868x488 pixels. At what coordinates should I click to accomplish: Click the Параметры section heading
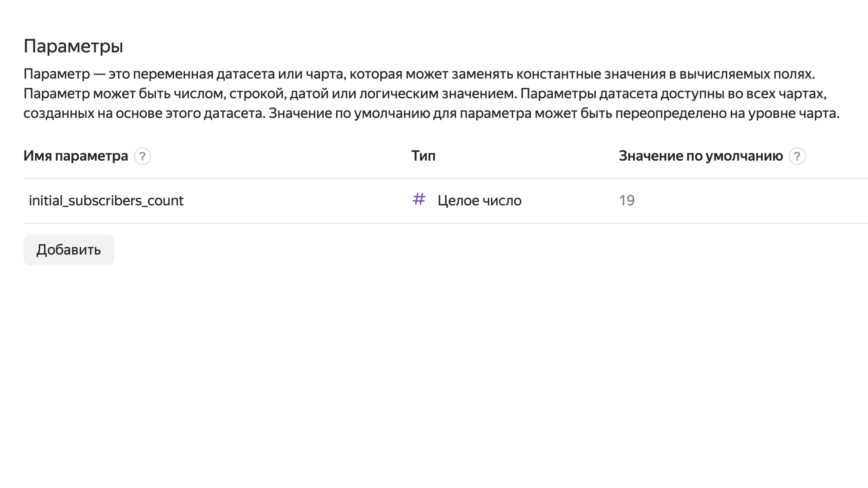pyautogui.click(x=73, y=46)
